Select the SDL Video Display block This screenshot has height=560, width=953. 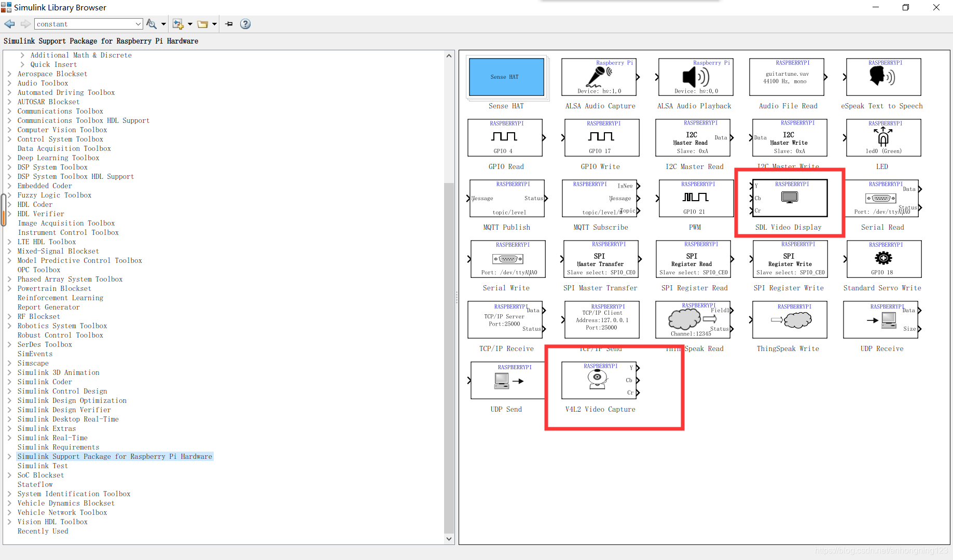coord(789,198)
